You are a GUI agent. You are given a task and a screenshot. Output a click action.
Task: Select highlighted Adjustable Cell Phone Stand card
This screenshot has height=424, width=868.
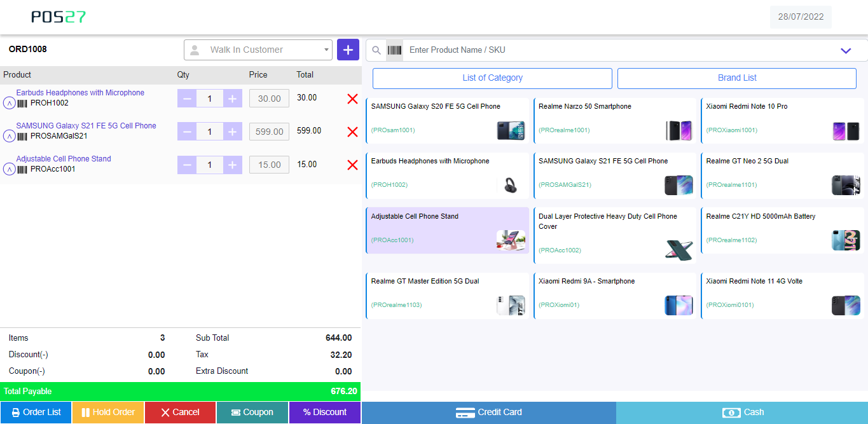point(448,231)
